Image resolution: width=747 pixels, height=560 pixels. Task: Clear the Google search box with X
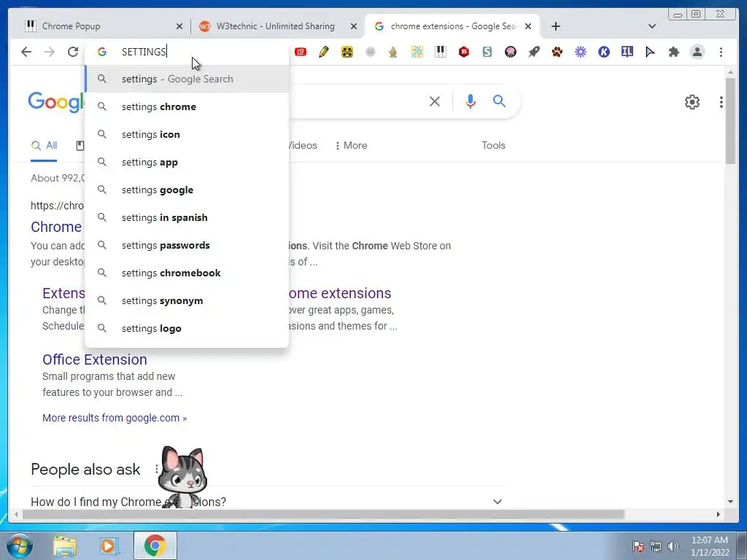pos(435,101)
